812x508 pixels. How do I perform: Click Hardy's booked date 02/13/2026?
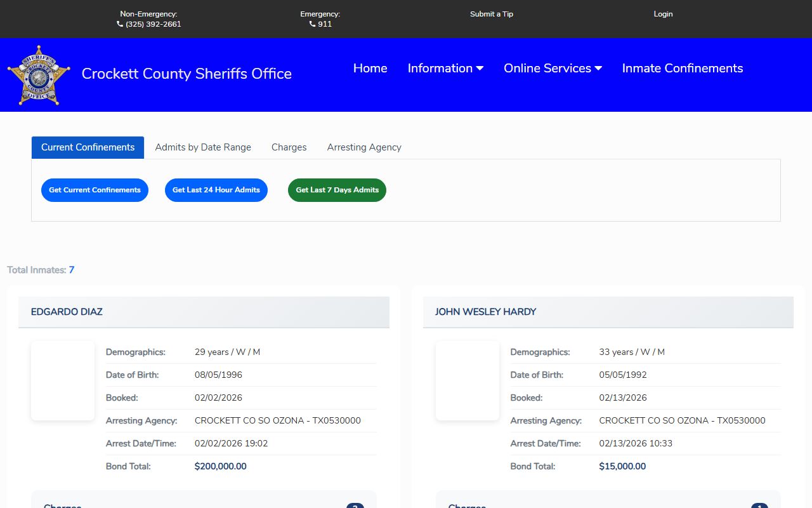click(623, 398)
